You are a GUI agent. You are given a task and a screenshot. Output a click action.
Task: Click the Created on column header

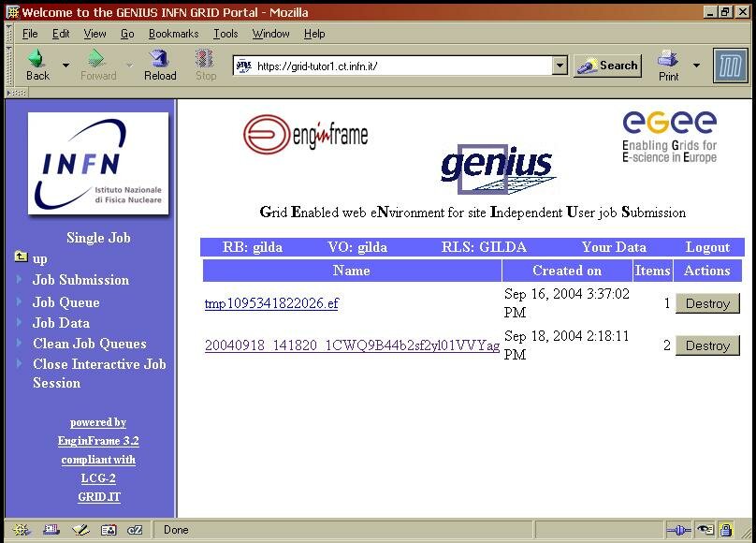click(567, 271)
